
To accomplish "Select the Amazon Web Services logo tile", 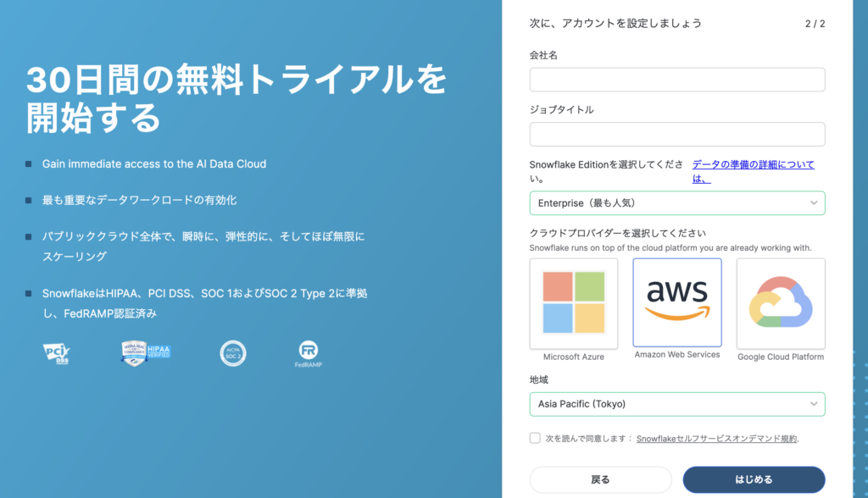I will [x=677, y=302].
